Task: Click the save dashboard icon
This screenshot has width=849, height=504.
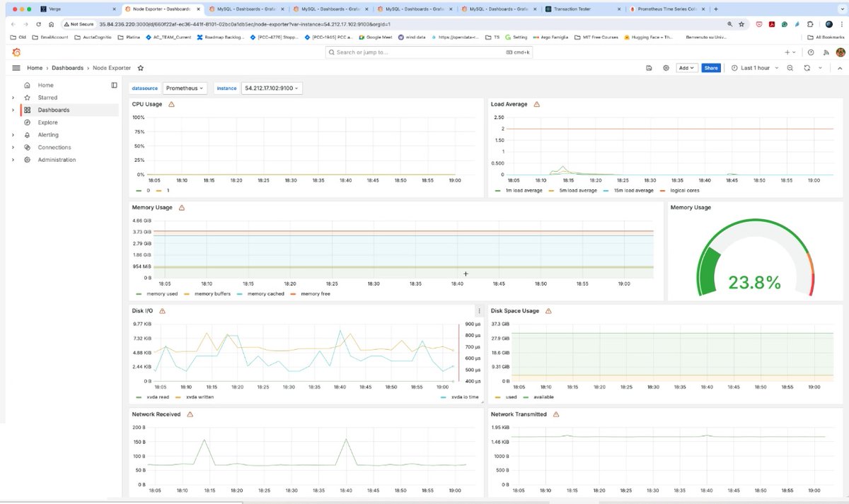Action: [649, 68]
